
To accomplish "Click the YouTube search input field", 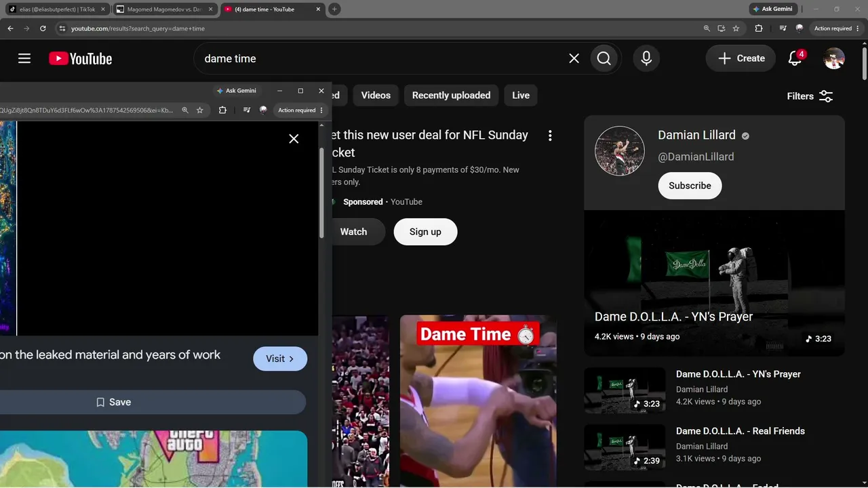I will 383,58.
